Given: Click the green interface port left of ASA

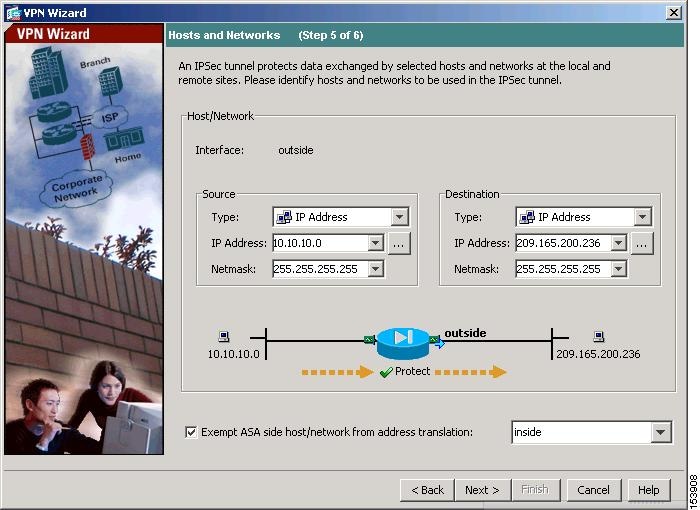Looking at the screenshot, I should click(x=369, y=339).
